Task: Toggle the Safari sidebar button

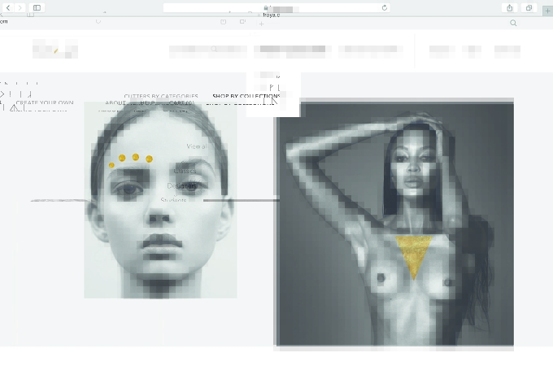Action: (37, 8)
